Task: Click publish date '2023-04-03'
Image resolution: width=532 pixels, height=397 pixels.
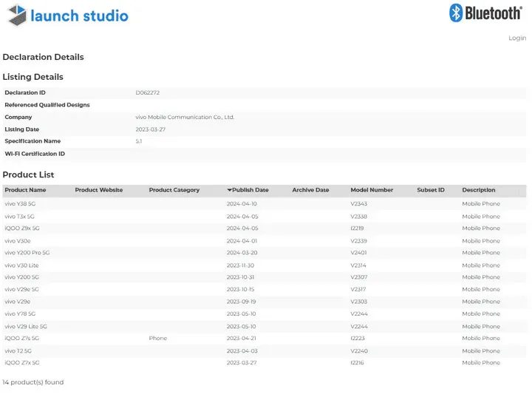Action: 242,351
